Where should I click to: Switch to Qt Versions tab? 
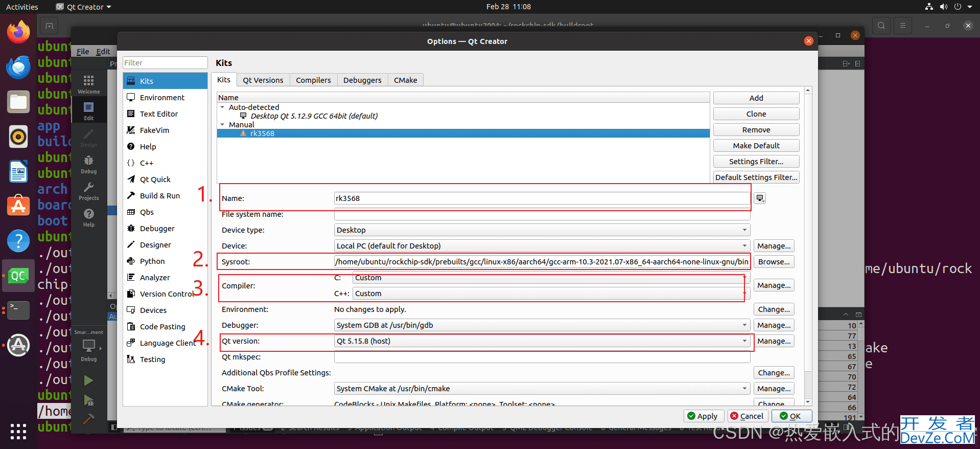(263, 80)
